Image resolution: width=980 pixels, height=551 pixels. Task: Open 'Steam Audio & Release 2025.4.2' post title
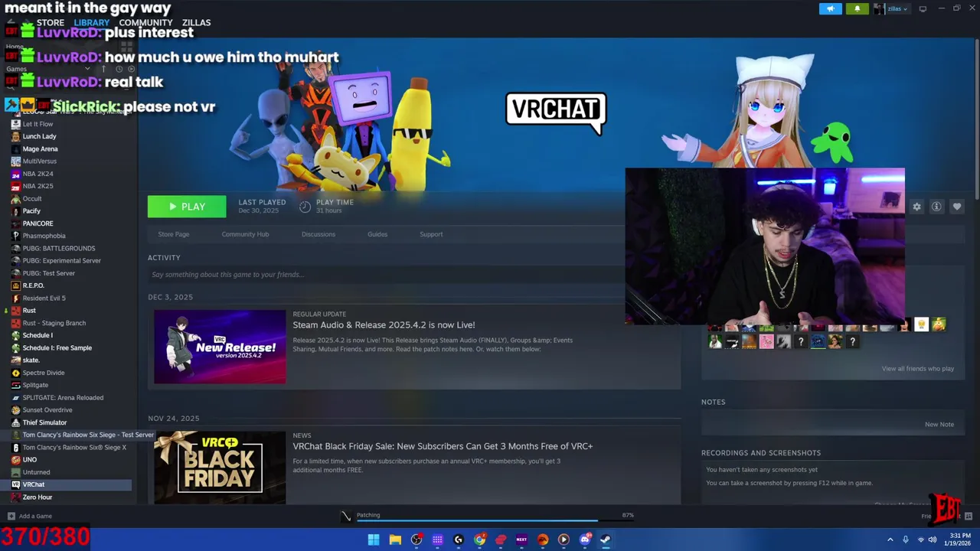click(384, 324)
